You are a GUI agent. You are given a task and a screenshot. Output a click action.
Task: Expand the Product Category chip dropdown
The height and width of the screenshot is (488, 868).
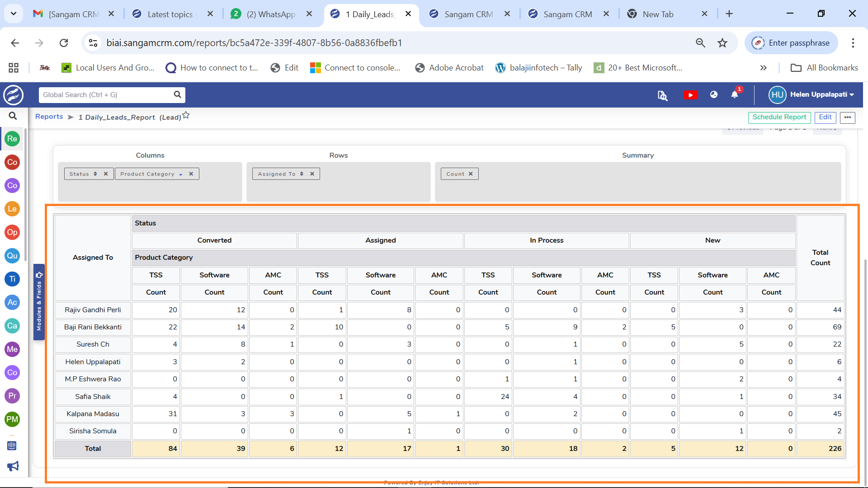tap(181, 174)
